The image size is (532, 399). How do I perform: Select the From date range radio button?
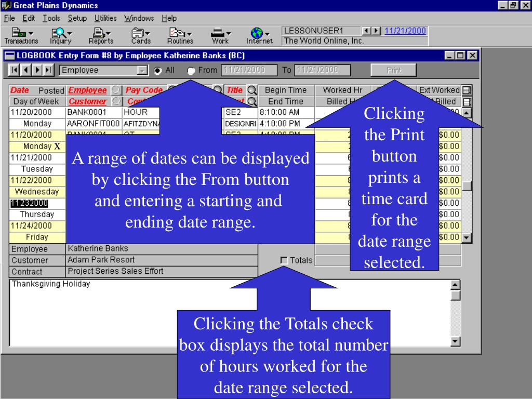tap(191, 71)
